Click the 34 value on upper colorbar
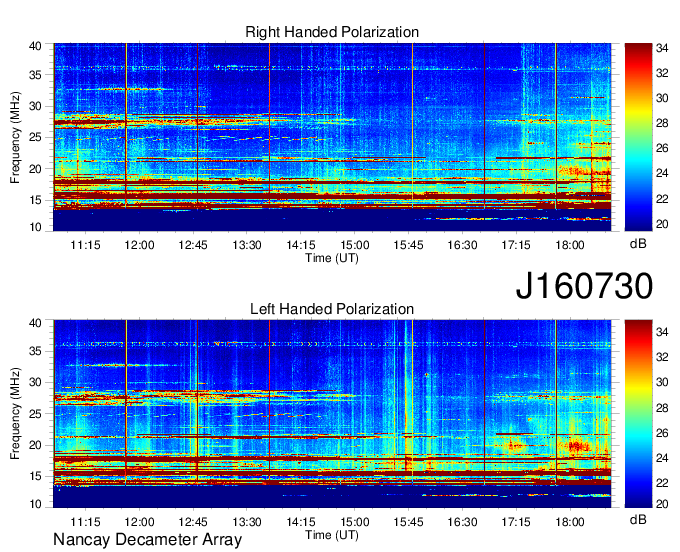Viewport: 680px width, 552px height. pyautogui.click(x=662, y=48)
